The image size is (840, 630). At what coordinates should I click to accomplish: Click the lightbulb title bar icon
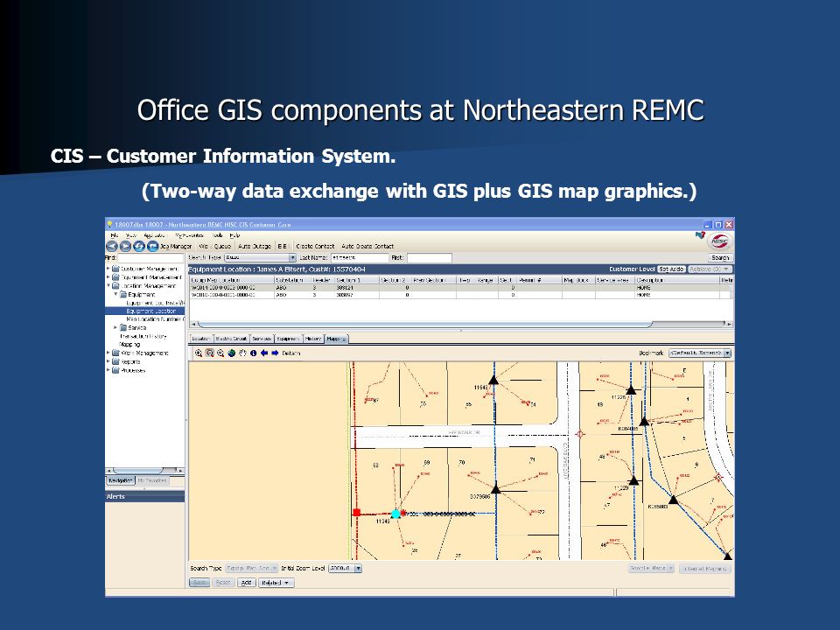coord(110,225)
